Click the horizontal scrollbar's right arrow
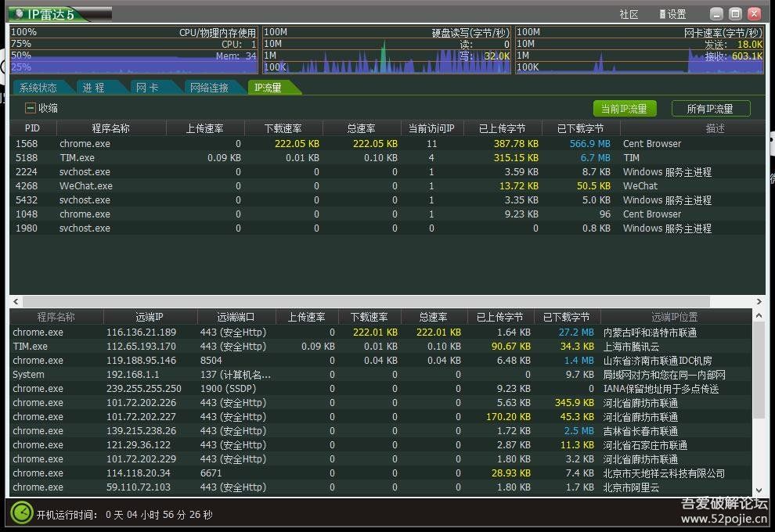The image size is (775, 532). (x=759, y=301)
